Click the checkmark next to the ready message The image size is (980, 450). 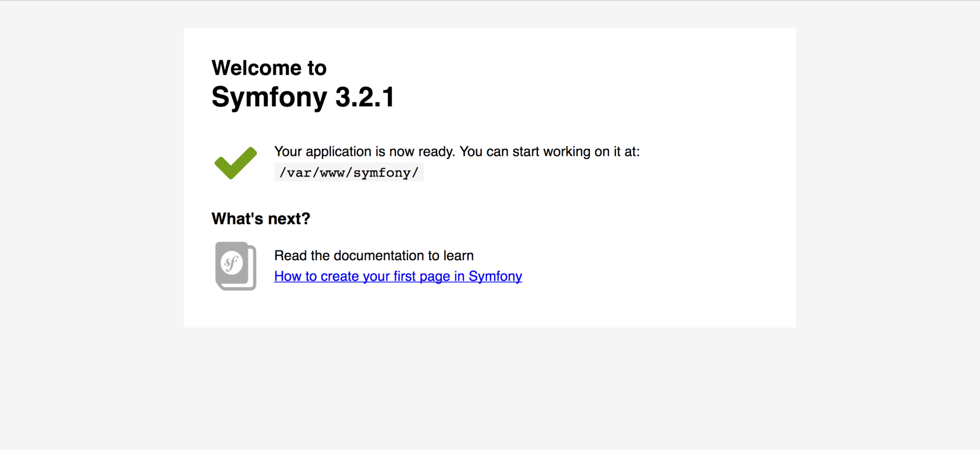235,163
